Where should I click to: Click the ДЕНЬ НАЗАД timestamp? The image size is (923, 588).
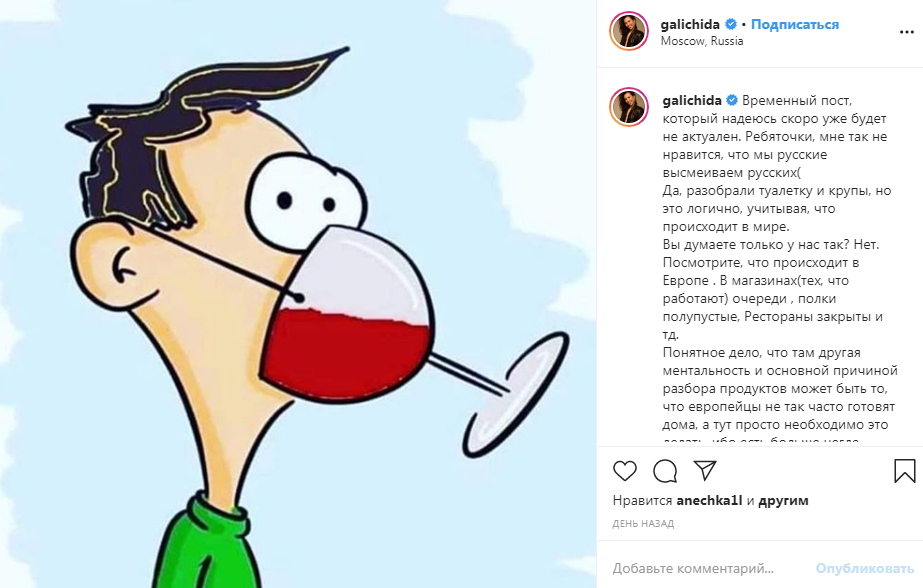coord(643,523)
